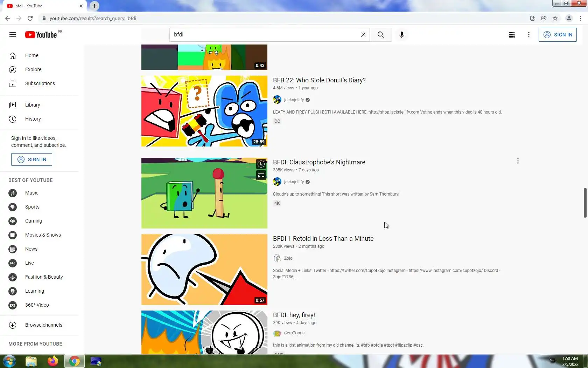Click the Movies & Shows icon

(13, 235)
